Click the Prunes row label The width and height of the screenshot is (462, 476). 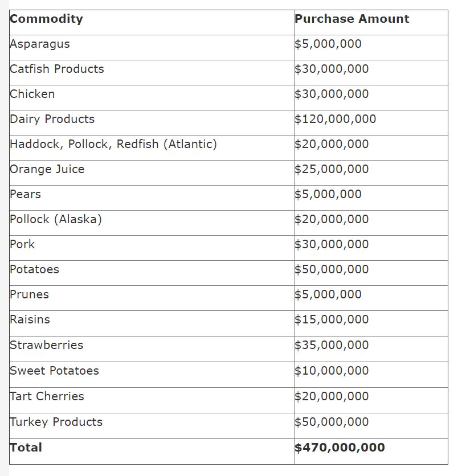pyautogui.click(x=30, y=294)
